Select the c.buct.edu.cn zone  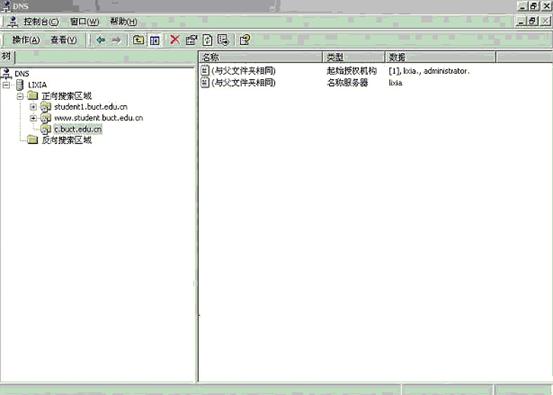coord(78,129)
